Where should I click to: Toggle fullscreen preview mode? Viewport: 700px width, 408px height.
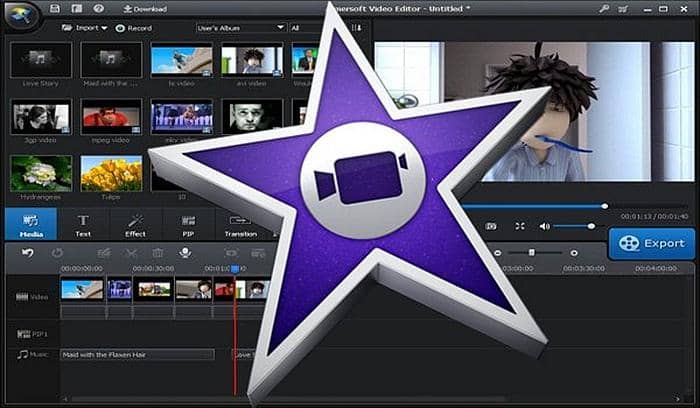point(520,226)
